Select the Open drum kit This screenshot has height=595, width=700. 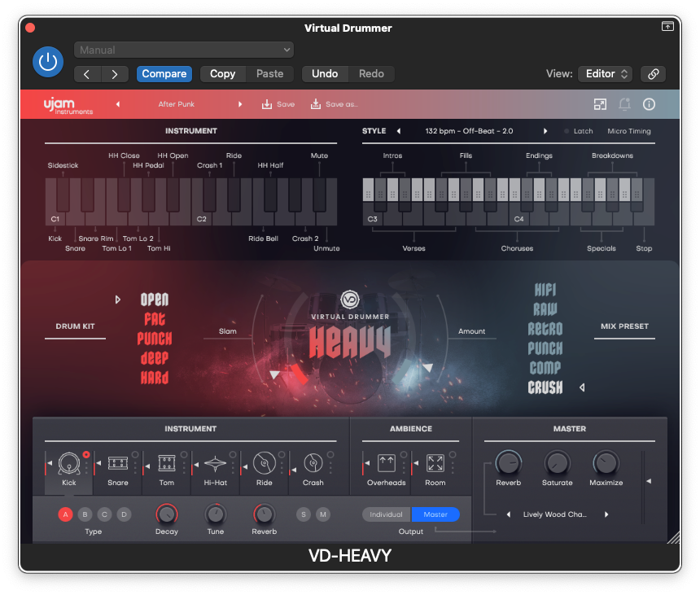[155, 299]
